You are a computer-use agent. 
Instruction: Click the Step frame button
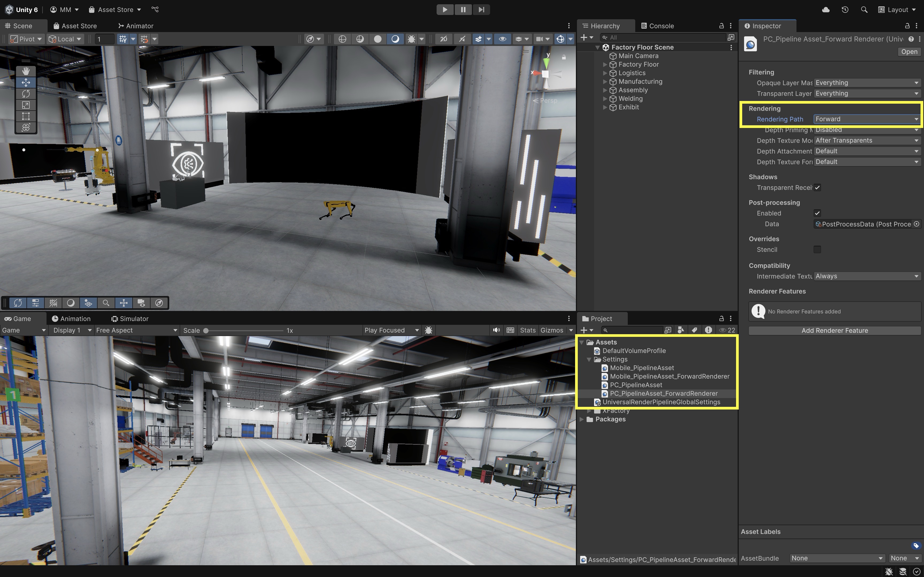point(481,10)
